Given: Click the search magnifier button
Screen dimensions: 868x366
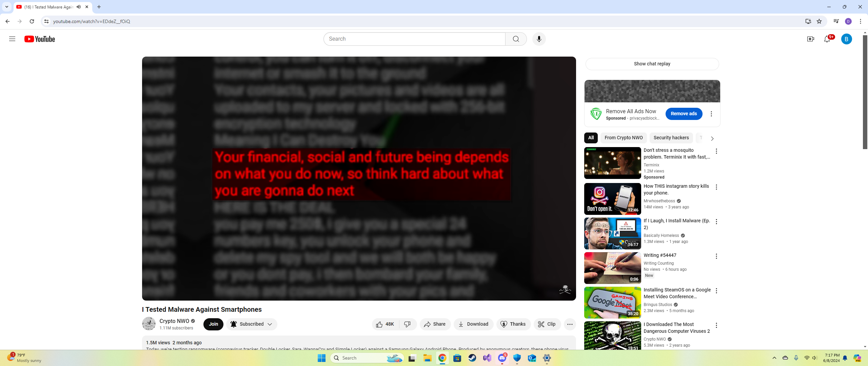Looking at the screenshot, I should [x=516, y=39].
